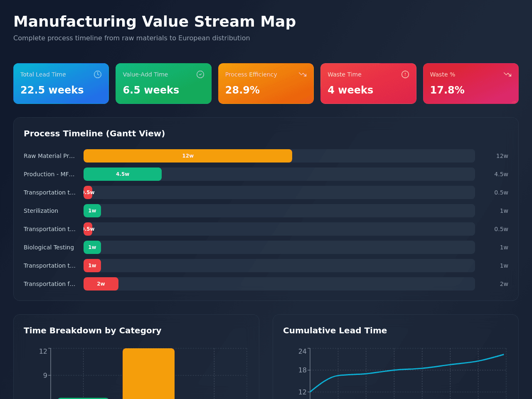
Task: Click the 6.5 weeks value
Action: pos(151,90)
